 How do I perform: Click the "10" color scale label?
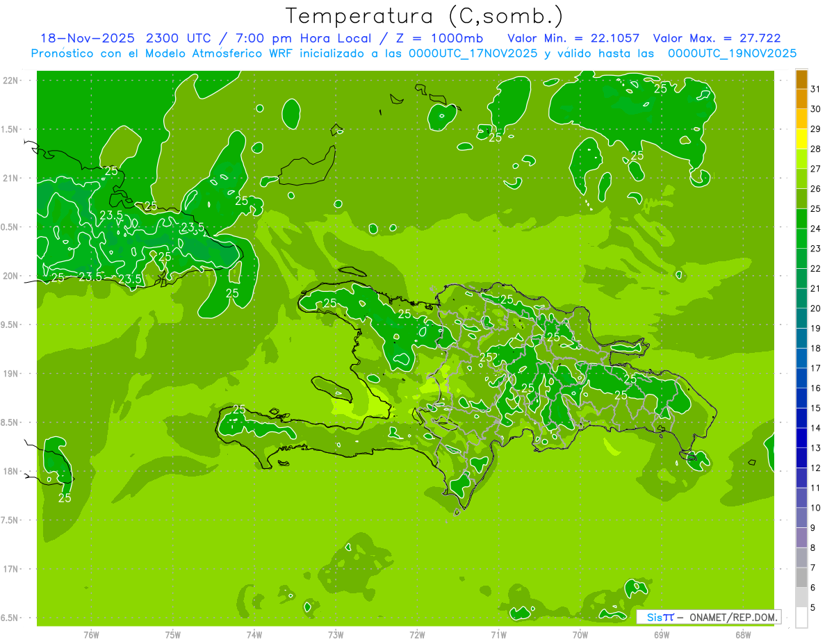(816, 508)
